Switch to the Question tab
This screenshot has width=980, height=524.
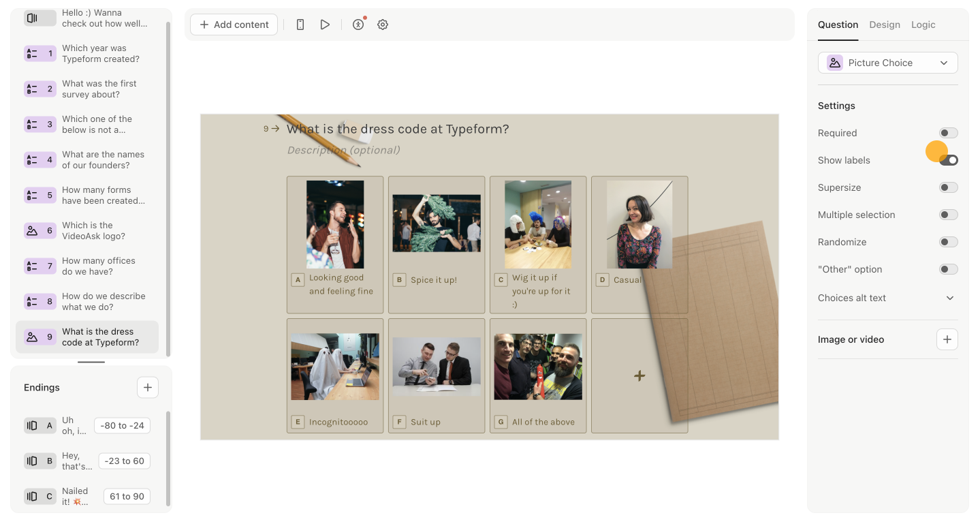(x=838, y=25)
